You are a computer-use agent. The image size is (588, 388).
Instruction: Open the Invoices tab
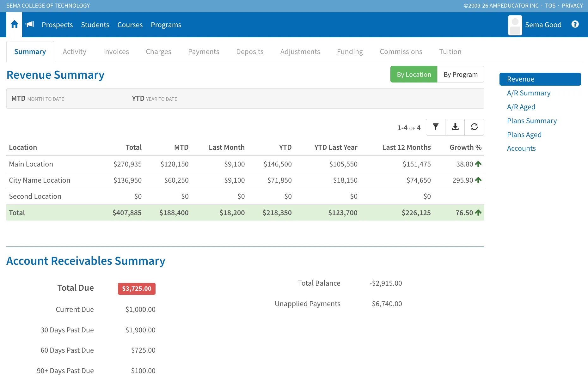point(116,52)
